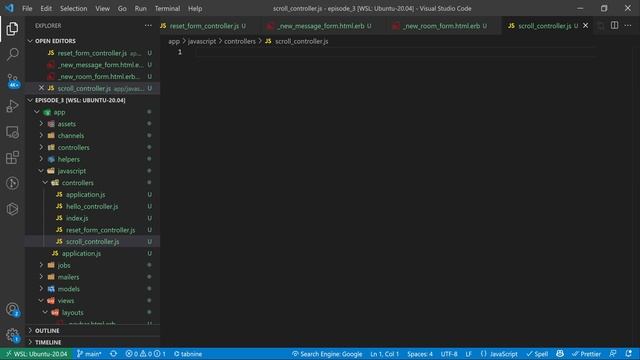
Task: Open the File menu
Action: [27, 8]
